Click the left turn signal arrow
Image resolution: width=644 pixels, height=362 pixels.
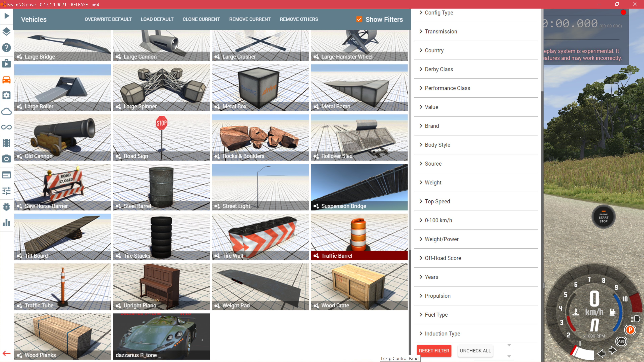click(602, 353)
